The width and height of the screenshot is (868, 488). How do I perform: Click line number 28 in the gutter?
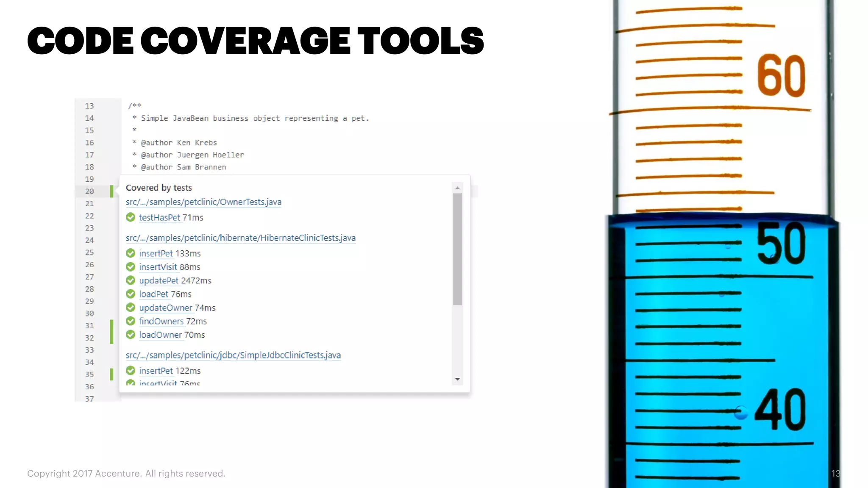(x=89, y=289)
